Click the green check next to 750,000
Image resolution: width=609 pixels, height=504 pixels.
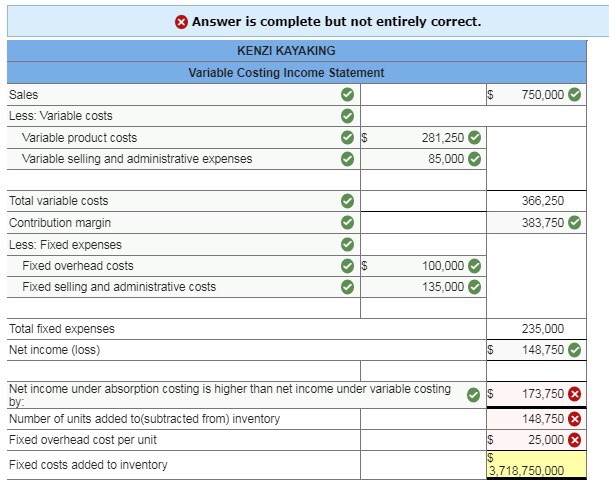pos(574,94)
